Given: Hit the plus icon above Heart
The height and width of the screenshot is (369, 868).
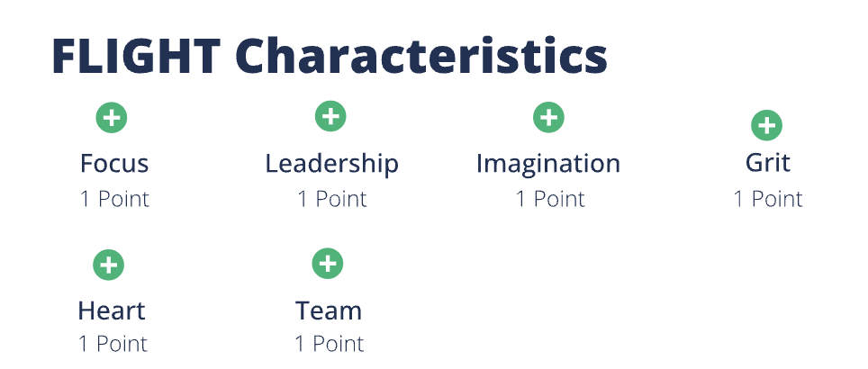Looking at the screenshot, I should 109,265.
